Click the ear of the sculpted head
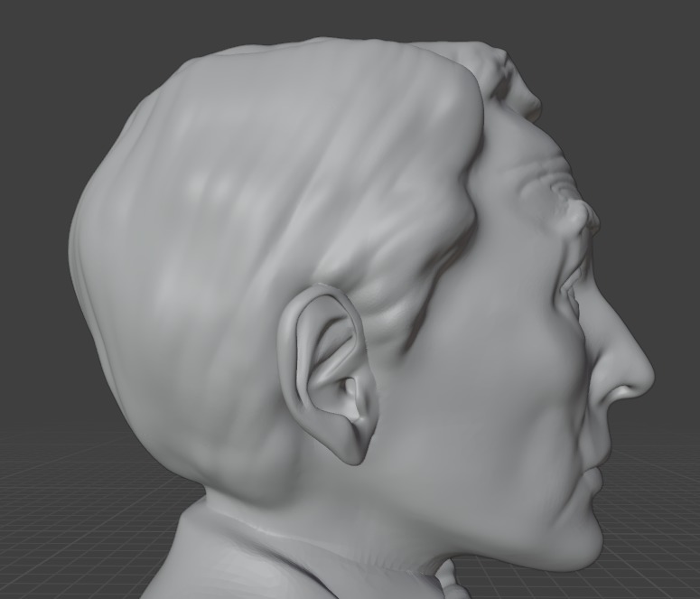Viewport: 700px width, 599px height. click(327, 374)
